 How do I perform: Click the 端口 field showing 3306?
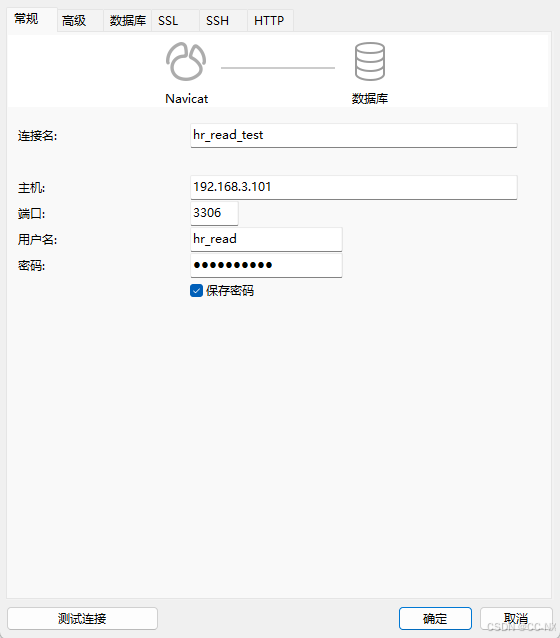coord(214,213)
